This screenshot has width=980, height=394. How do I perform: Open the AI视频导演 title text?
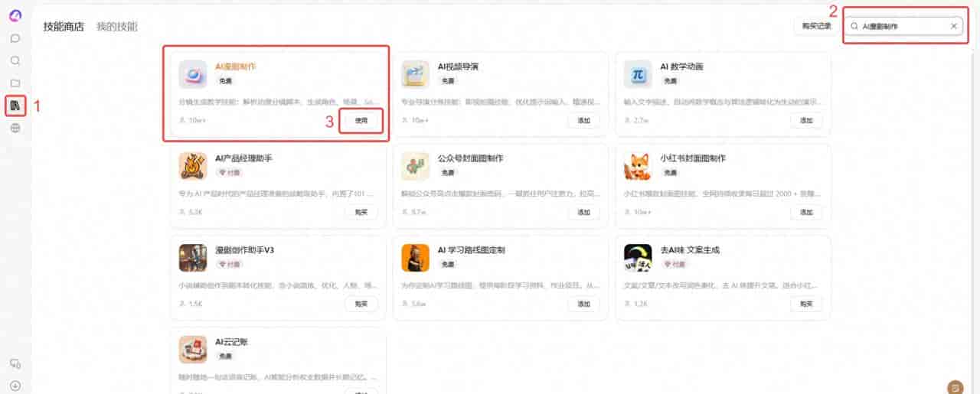(x=458, y=67)
